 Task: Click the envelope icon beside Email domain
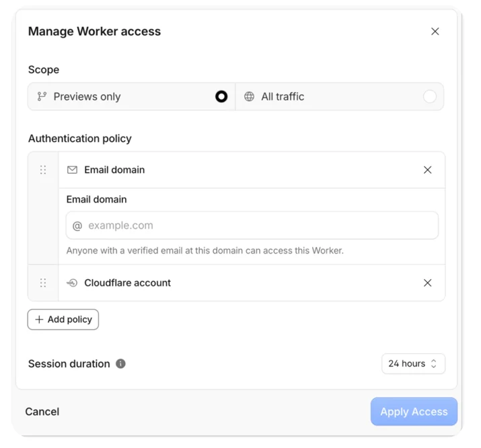tap(72, 170)
